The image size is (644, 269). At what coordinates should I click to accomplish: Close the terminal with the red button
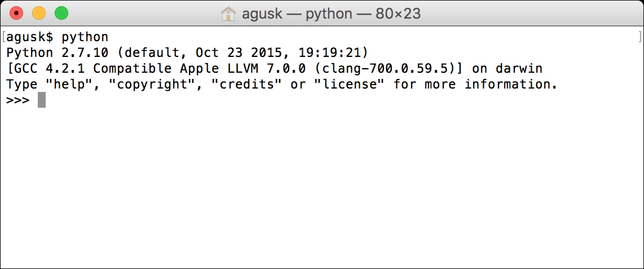(x=16, y=13)
